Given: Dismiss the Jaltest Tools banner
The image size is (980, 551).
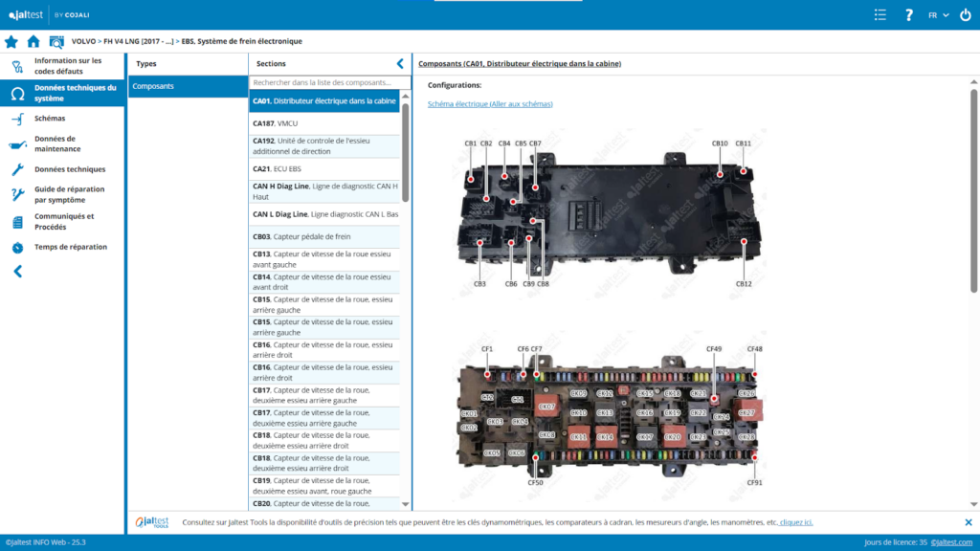Looking at the screenshot, I should point(968,522).
